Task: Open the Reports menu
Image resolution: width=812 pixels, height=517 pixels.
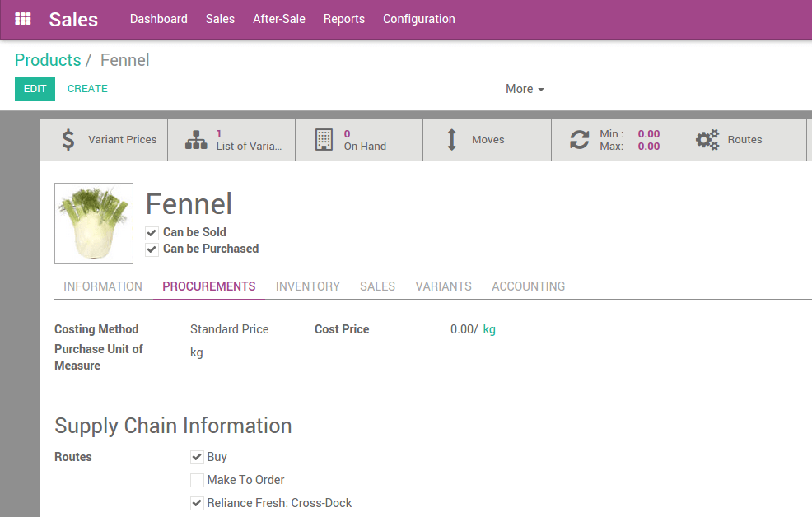Action: coord(344,18)
